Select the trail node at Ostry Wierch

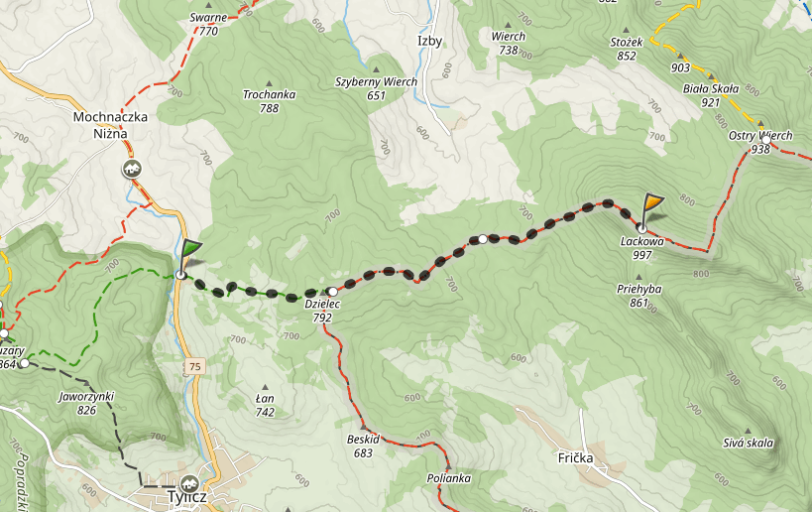766,140
